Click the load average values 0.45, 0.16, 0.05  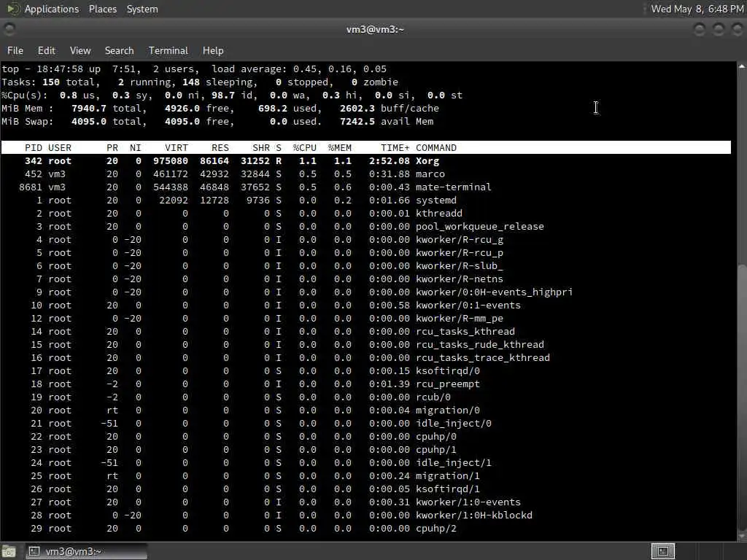340,69
